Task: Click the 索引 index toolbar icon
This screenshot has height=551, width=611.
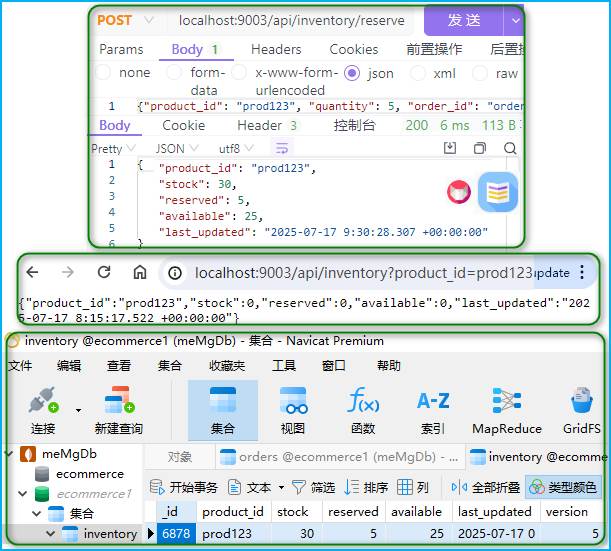Action: [x=433, y=411]
